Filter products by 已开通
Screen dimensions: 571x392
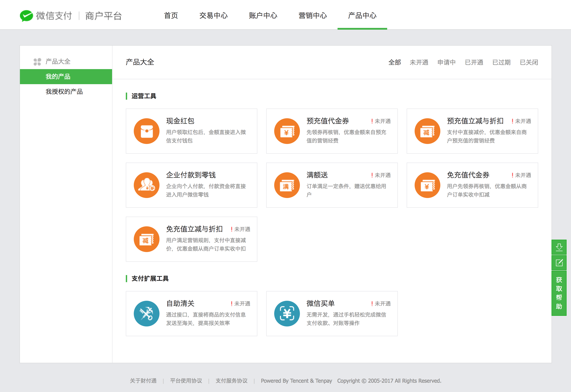coord(474,62)
